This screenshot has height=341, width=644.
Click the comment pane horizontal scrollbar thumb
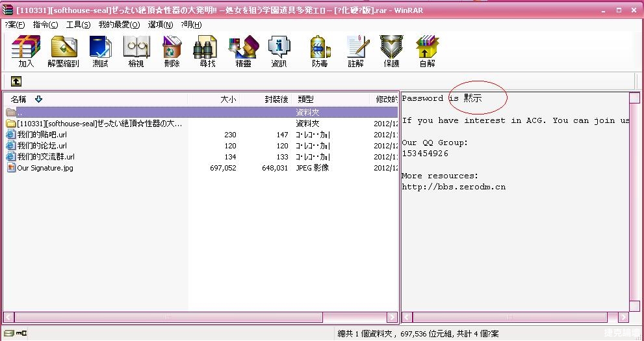click(x=509, y=317)
